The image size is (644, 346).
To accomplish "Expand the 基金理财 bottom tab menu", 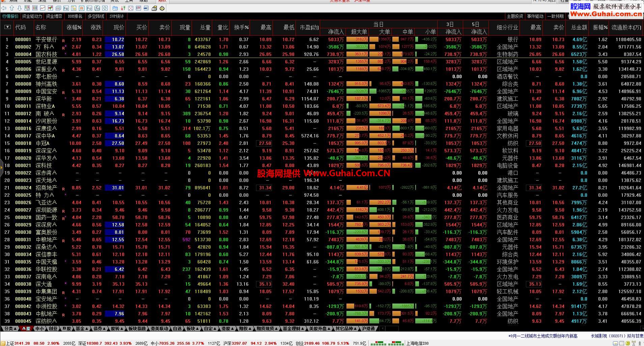I will tap(293, 328).
